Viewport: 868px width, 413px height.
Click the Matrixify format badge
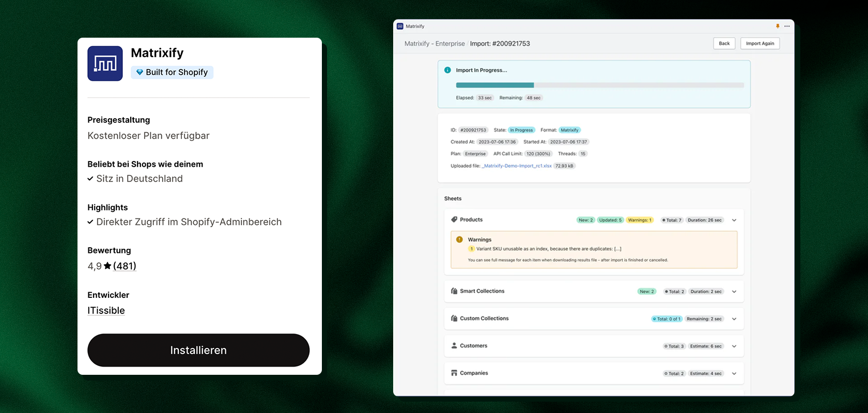(569, 130)
